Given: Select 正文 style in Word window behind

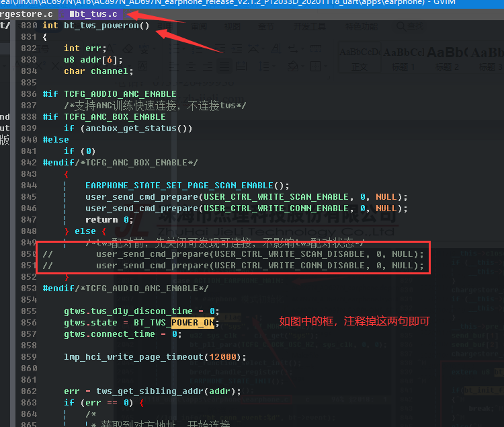Looking at the screenshot, I should tap(360, 59).
